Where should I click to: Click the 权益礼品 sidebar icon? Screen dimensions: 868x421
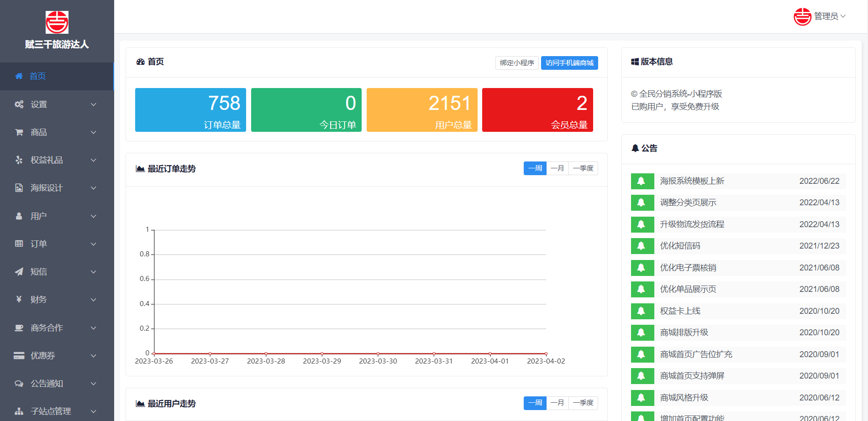[x=19, y=160]
